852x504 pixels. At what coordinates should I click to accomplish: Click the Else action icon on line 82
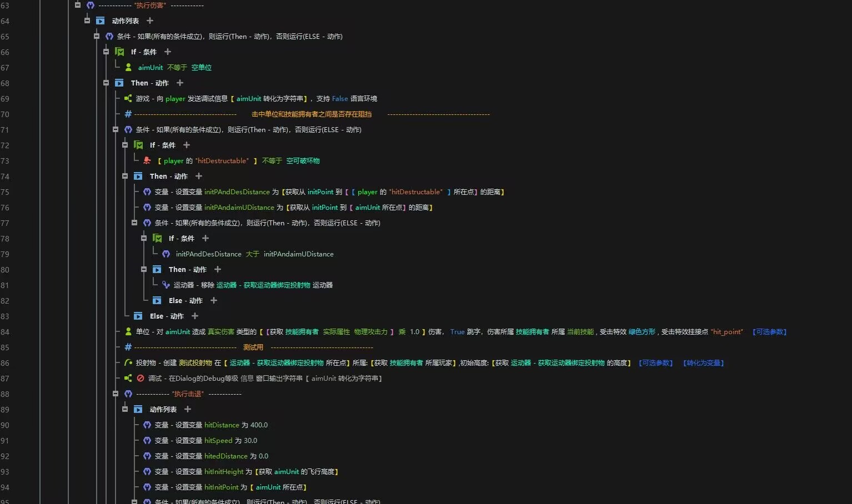pos(157,300)
